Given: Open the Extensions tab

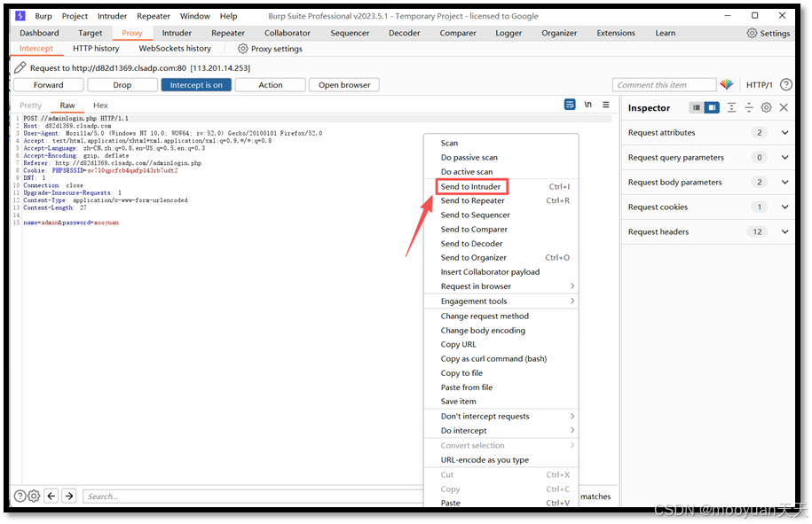Looking at the screenshot, I should pyautogui.click(x=616, y=33).
